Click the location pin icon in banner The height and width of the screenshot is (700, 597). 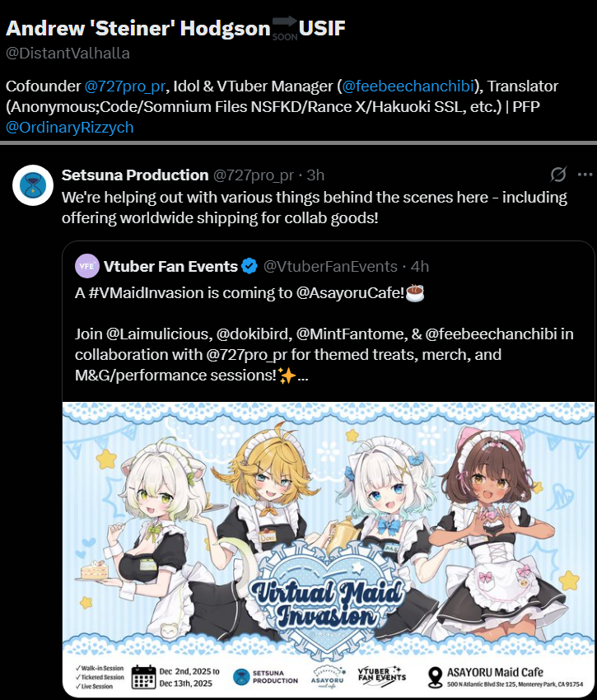(x=435, y=677)
